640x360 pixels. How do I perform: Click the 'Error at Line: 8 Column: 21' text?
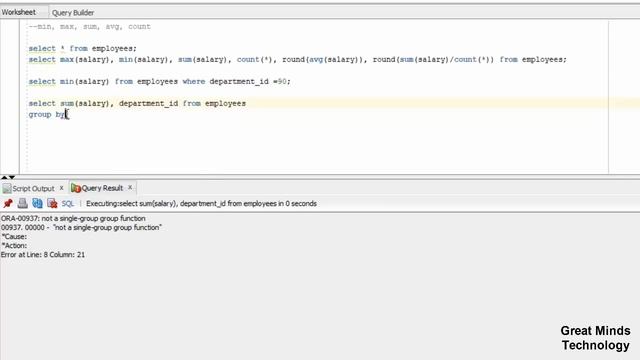tap(43, 255)
